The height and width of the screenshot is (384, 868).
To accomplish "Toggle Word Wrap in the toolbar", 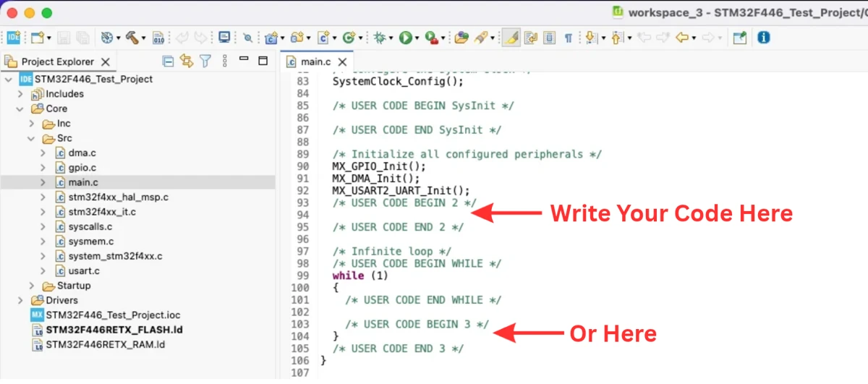I will pyautogui.click(x=531, y=38).
